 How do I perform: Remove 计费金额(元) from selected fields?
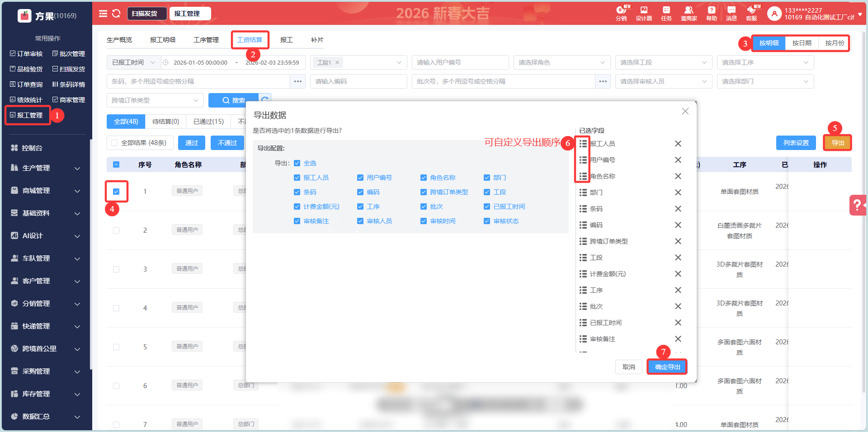[x=678, y=274]
